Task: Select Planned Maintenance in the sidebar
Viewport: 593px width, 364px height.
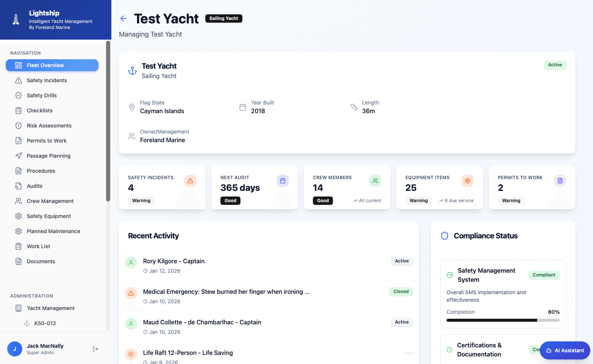Action: coord(53,231)
